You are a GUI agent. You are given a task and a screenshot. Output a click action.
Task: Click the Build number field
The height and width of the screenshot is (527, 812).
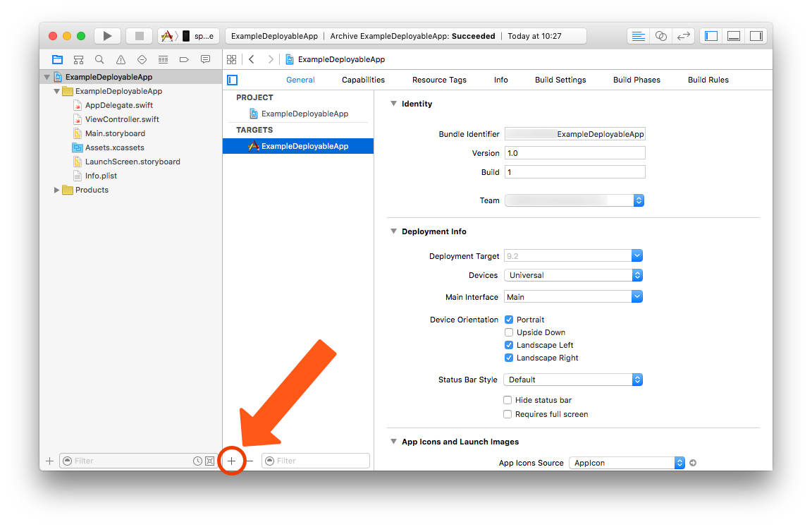click(x=575, y=172)
